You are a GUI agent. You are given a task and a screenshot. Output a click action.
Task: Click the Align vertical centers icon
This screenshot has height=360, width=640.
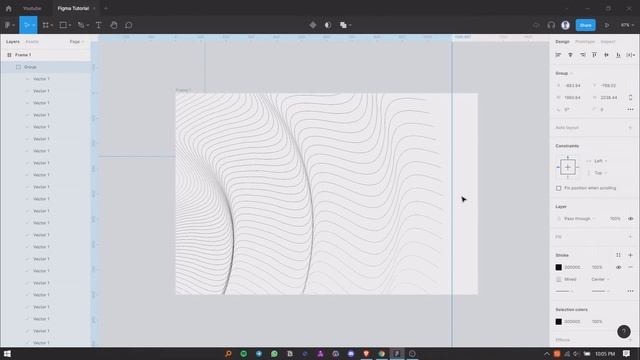point(607,55)
